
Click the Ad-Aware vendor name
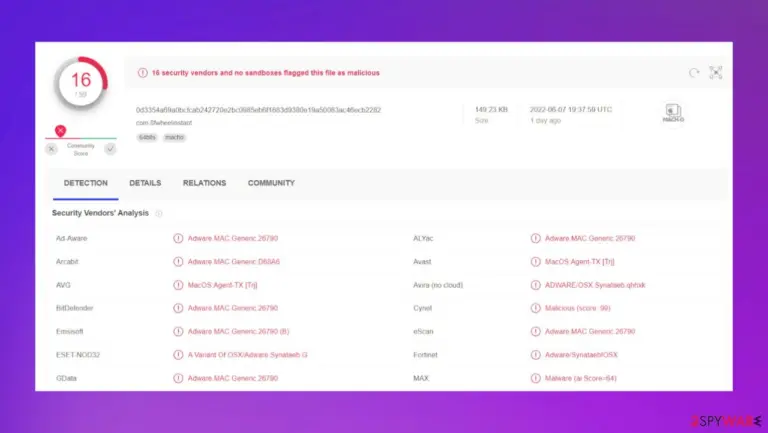(x=72, y=238)
